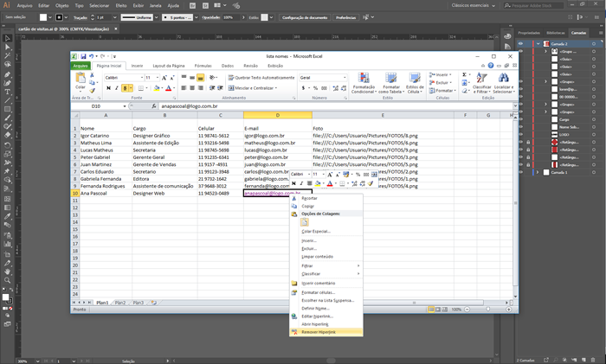This screenshot has width=606, height=364.
Task: Select the Column Graph tool in Illustrator
Action: click(7, 244)
